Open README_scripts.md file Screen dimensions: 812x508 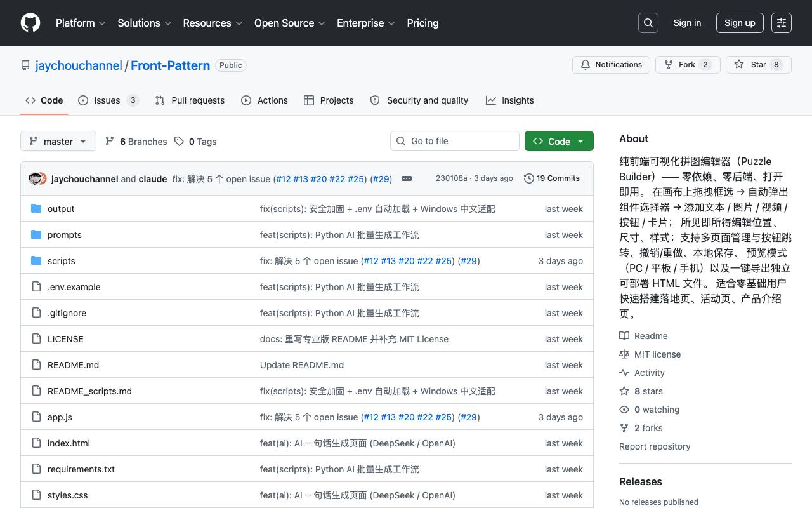(89, 391)
